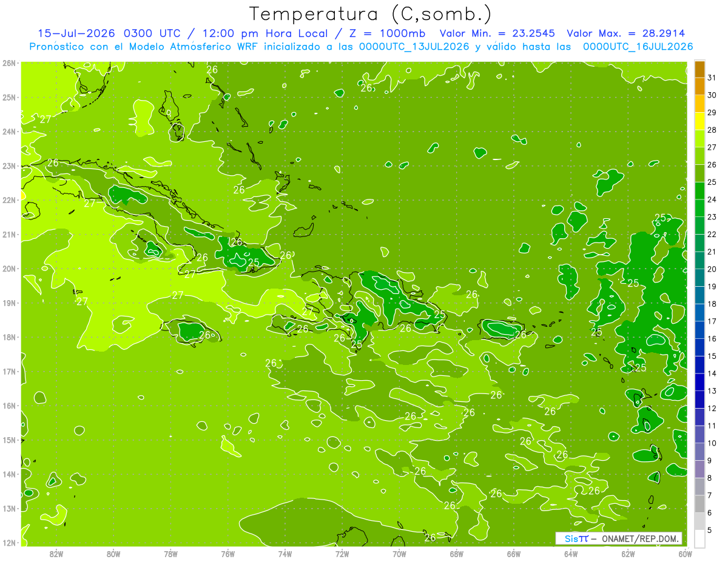Click the legend swatch between 30 and 31
The image size is (728, 562).
point(700,87)
